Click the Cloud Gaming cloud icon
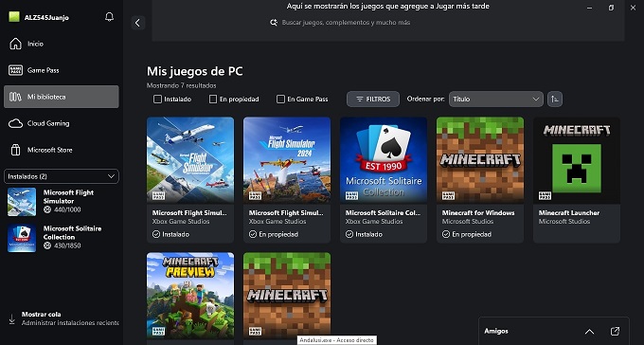Screen dimensions: 644x345 tap(15, 123)
